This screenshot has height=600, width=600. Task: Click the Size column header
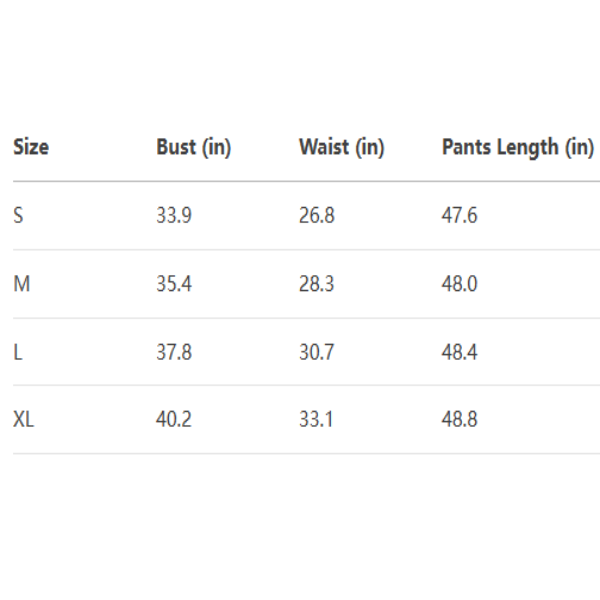[x=31, y=148]
